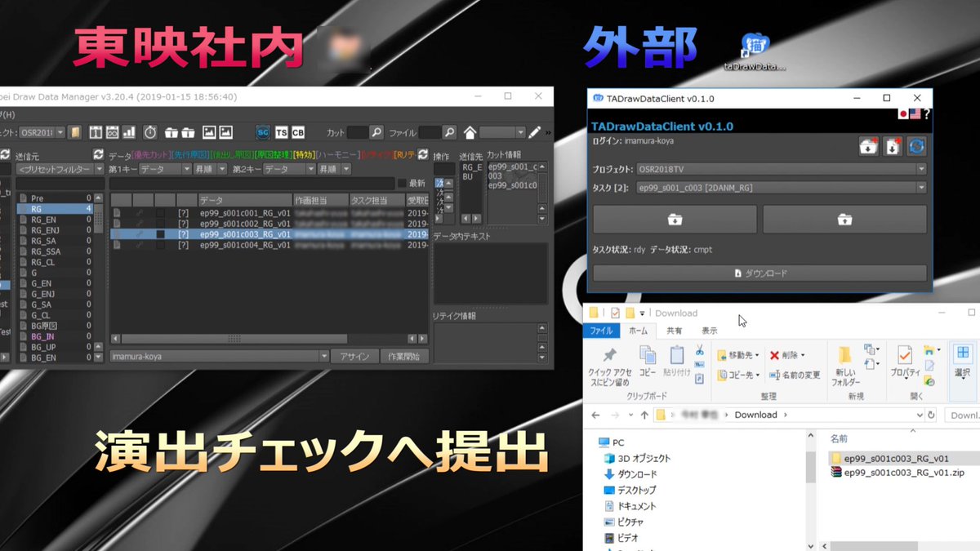
Task: Select row ep99_s001c004_RG_v01 in data table
Action: pos(269,245)
